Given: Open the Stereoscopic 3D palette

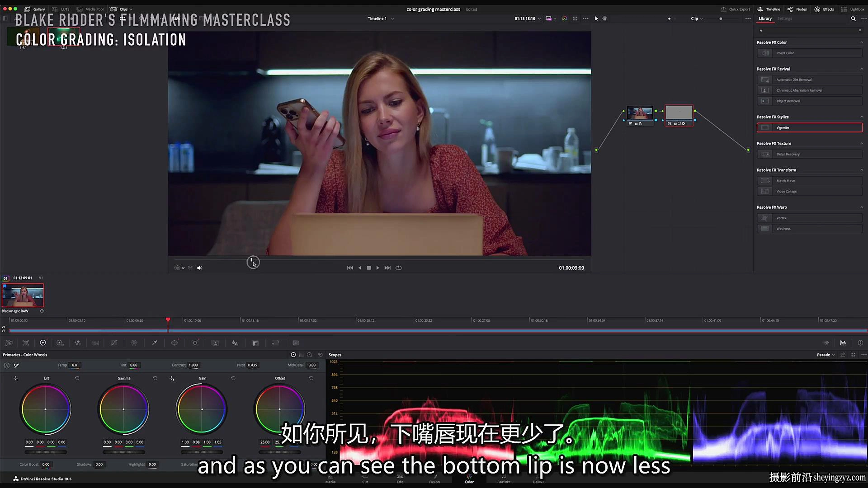Looking at the screenshot, I should [x=296, y=343].
